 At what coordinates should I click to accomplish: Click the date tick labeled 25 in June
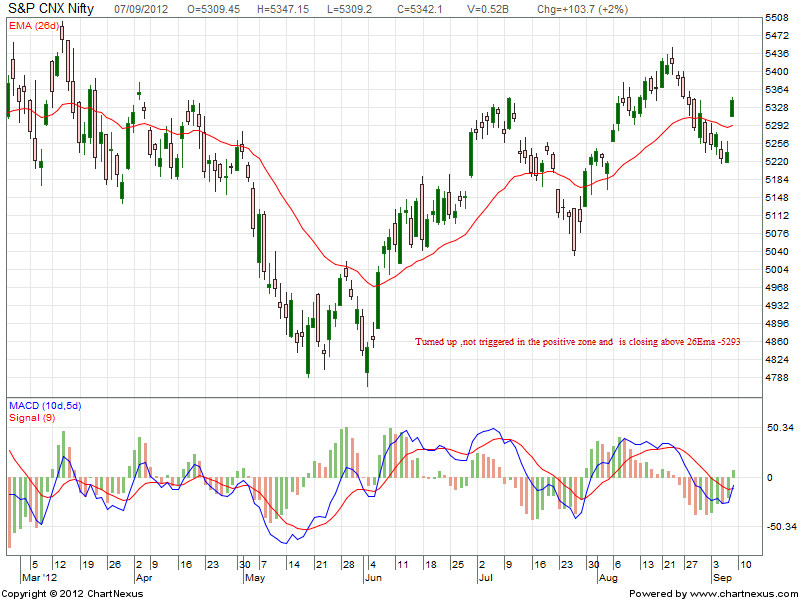[458, 564]
